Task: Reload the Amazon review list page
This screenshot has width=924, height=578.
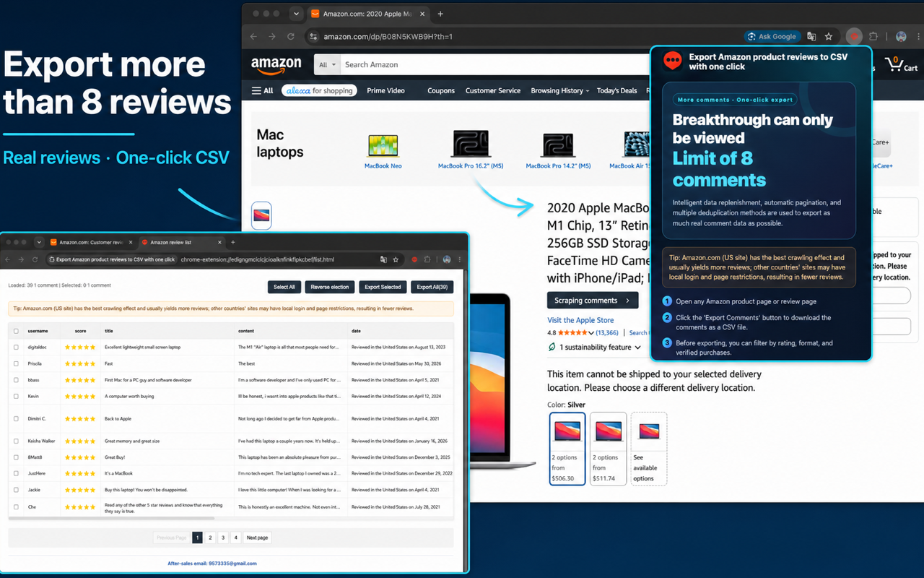Action: coord(36,259)
